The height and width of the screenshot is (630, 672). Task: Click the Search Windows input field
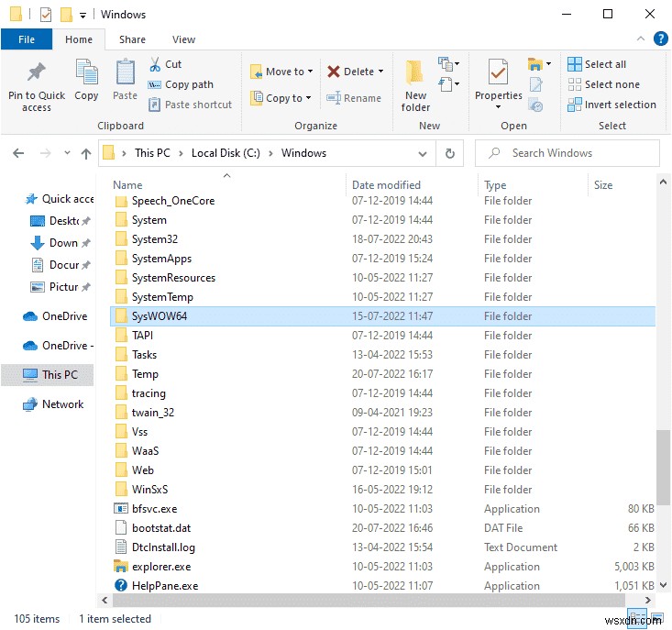[x=567, y=153]
